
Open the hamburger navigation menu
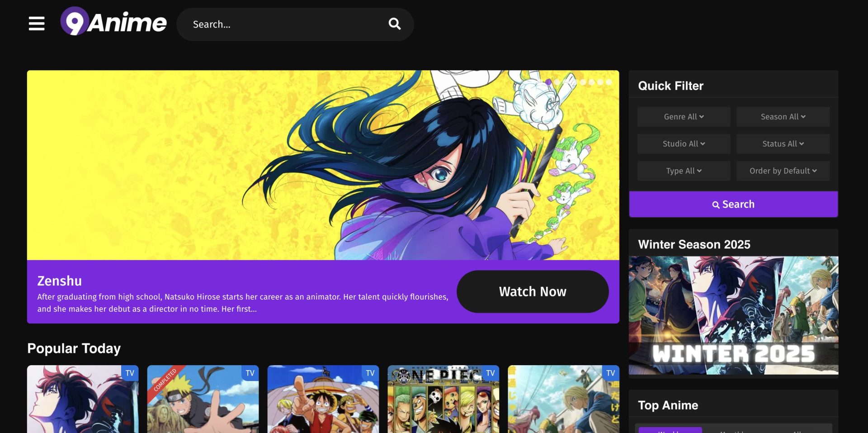point(36,24)
